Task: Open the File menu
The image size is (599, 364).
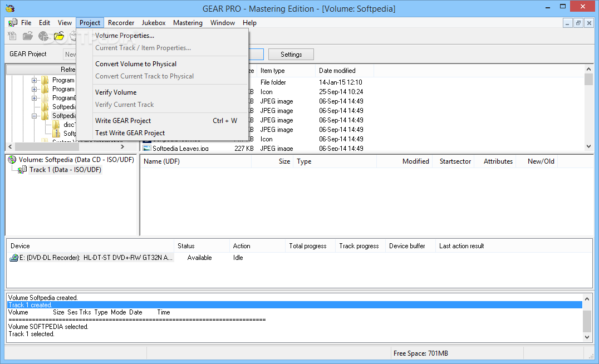Action: pyautogui.click(x=26, y=23)
